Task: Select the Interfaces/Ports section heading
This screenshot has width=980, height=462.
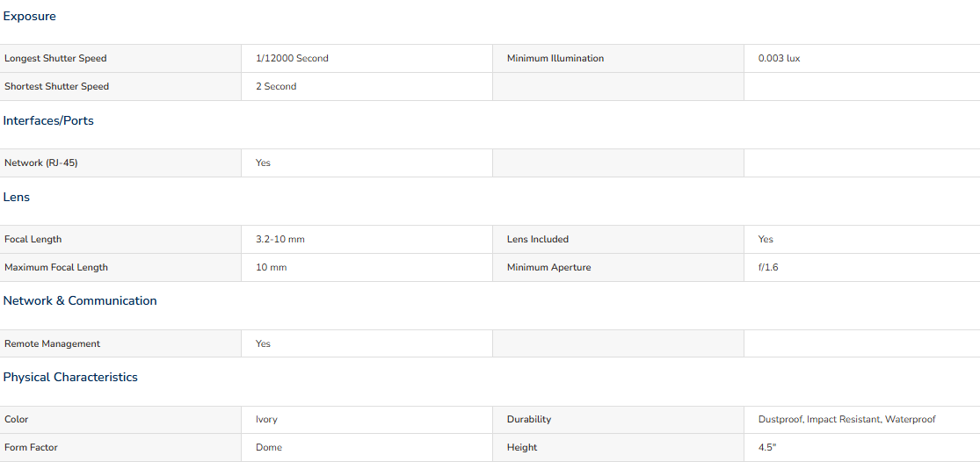Action: (48, 121)
